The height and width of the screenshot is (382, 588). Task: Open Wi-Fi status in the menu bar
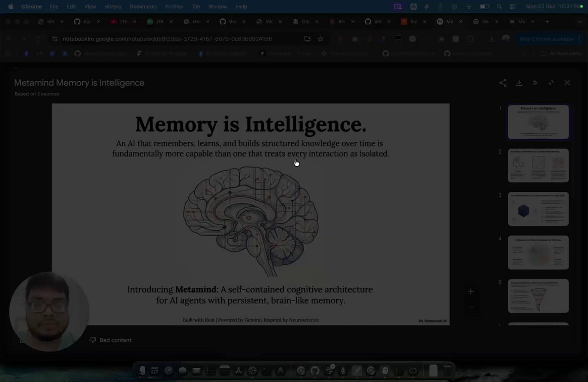pyautogui.click(x=469, y=6)
